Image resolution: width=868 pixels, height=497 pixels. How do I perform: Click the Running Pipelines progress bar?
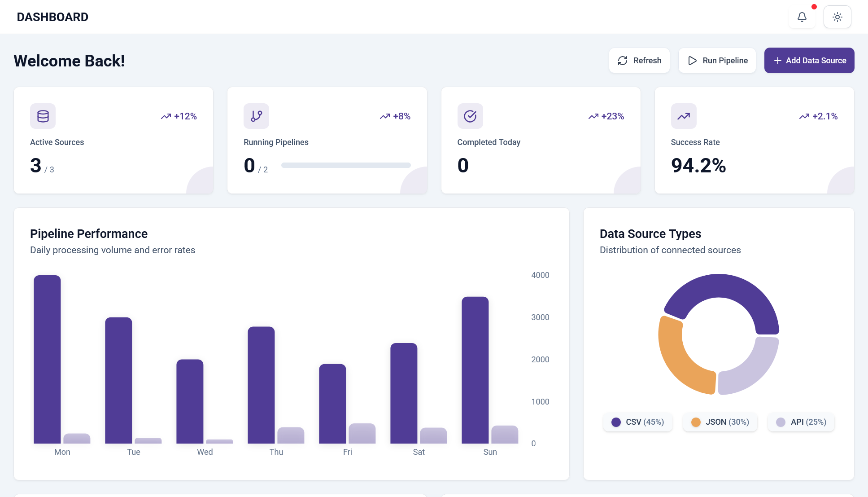(345, 165)
